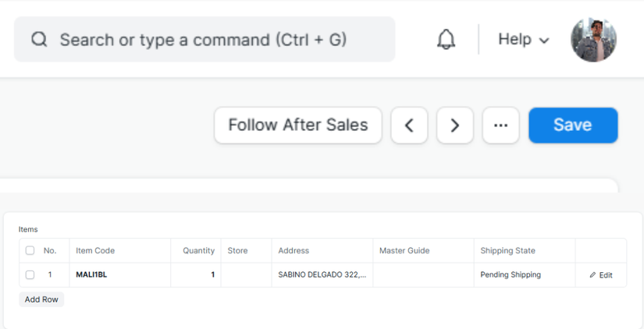The height and width of the screenshot is (329, 644).
Task: Click the MALI1BL item code cell
Action: point(119,275)
